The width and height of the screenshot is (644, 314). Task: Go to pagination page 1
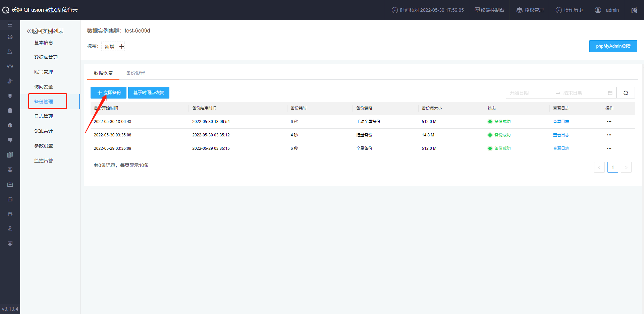[613, 167]
